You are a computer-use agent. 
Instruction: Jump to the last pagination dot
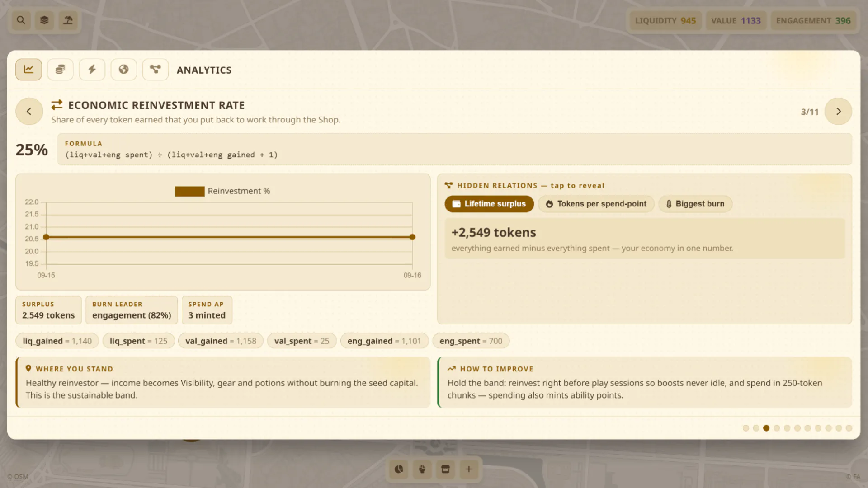tap(849, 428)
